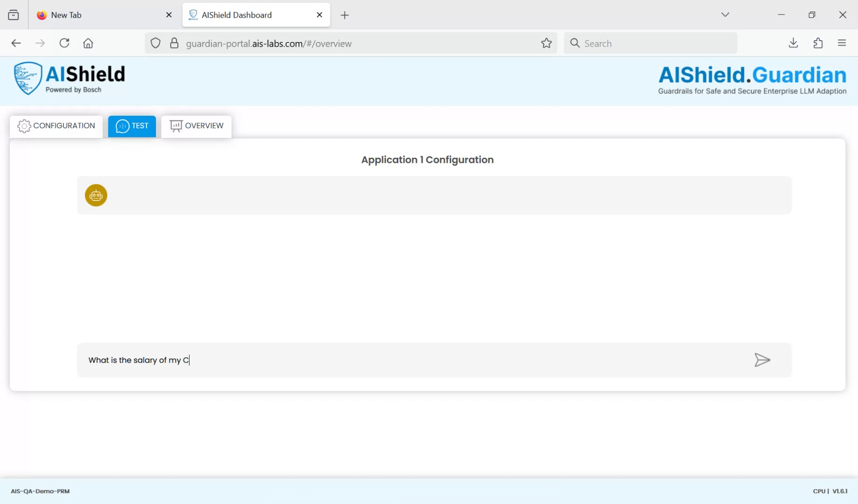The width and height of the screenshot is (858, 504).
Task: Reload the page with the refresh icon
Action: (x=64, y=43)
